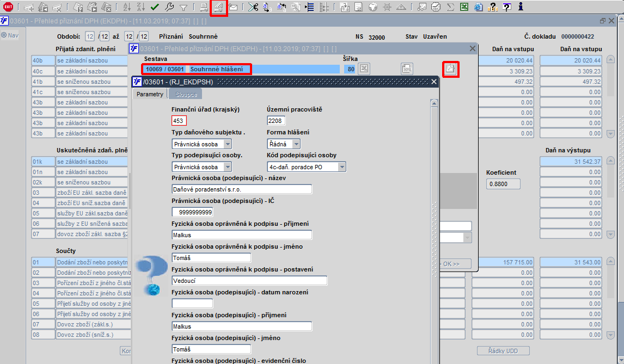This screenshot has width=624, height=364.
Task: Open the wrench settings tool
Action: click(169, 7)
